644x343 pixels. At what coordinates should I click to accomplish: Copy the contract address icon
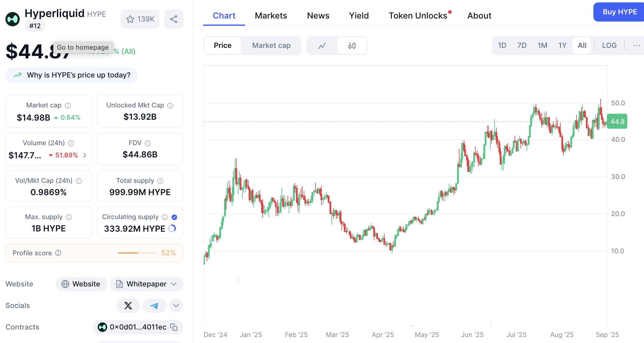pyautogui.click(x=174, y=327)
